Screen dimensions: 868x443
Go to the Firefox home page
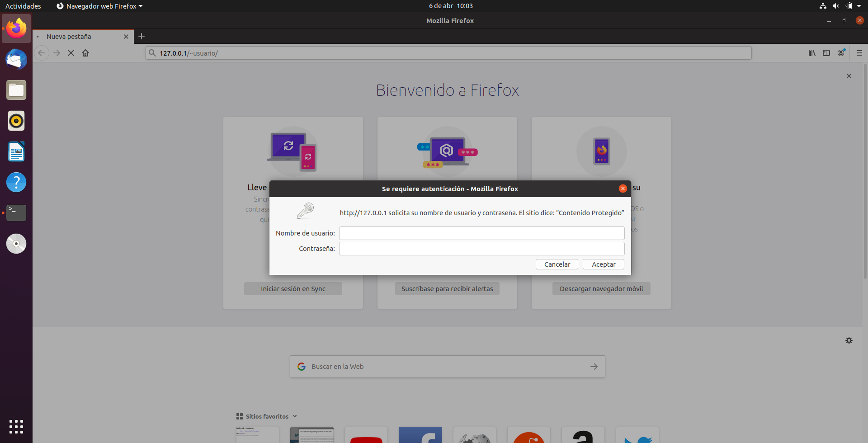point(85,53)
